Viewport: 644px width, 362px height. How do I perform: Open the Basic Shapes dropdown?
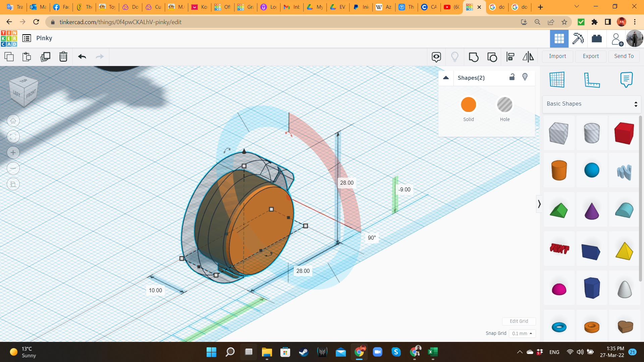coord(591,104)
